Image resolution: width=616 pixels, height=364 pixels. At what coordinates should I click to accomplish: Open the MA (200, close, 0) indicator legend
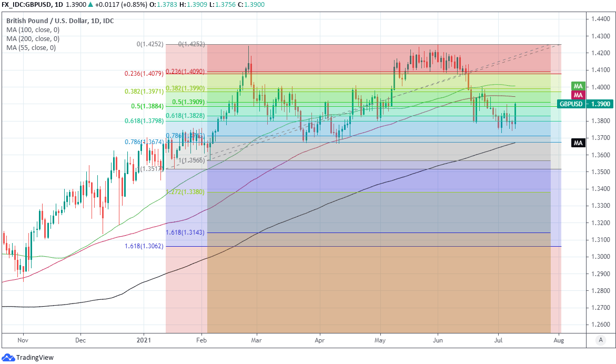pos(33,38)
